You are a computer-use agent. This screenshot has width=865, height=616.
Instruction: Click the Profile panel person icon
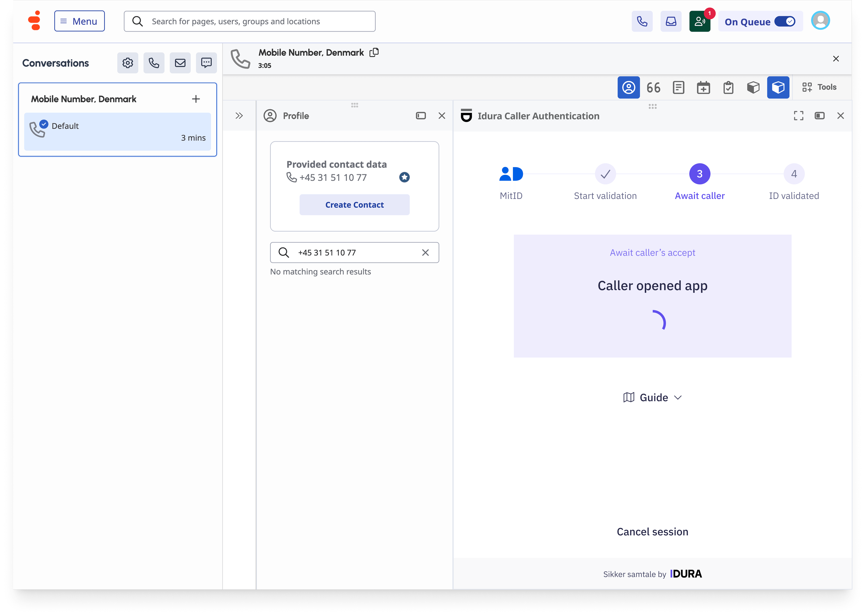(270, 116)
